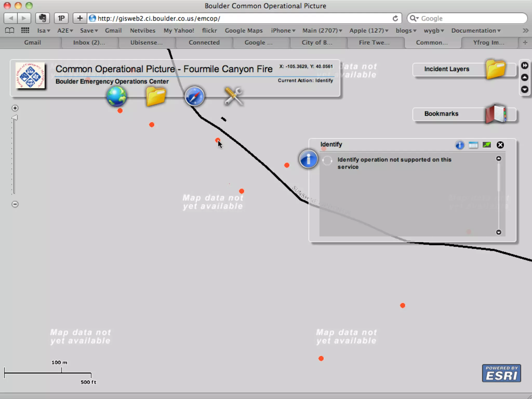The width and height of the screenshot is (532, 399).
Task: Click the green chart icon in Identify panel
Action: coord(487,145)
